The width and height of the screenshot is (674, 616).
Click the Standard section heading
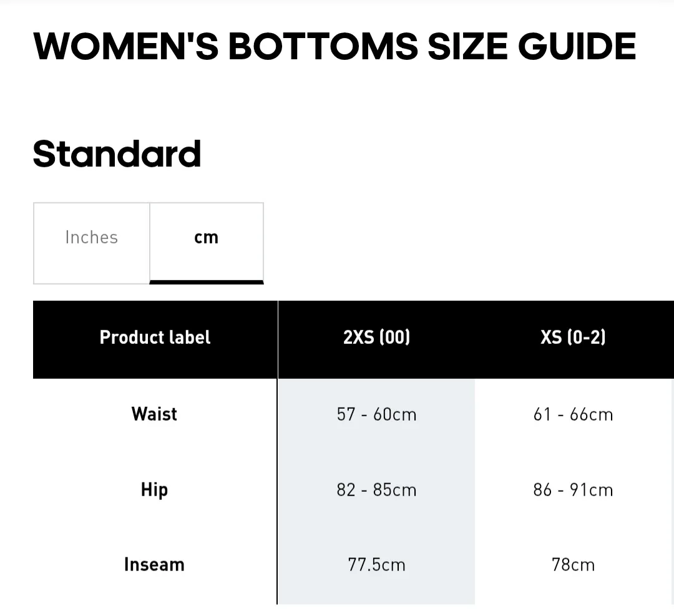[117, 153]
